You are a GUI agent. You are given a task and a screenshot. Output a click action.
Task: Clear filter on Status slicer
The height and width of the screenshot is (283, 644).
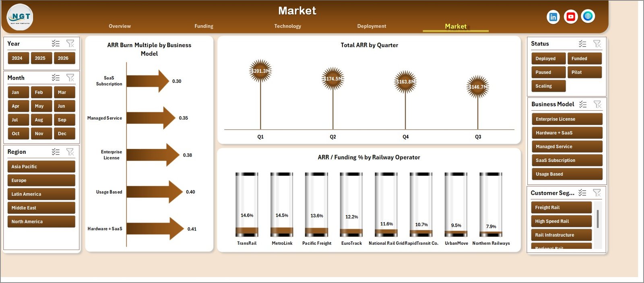[x=597, y=43]
